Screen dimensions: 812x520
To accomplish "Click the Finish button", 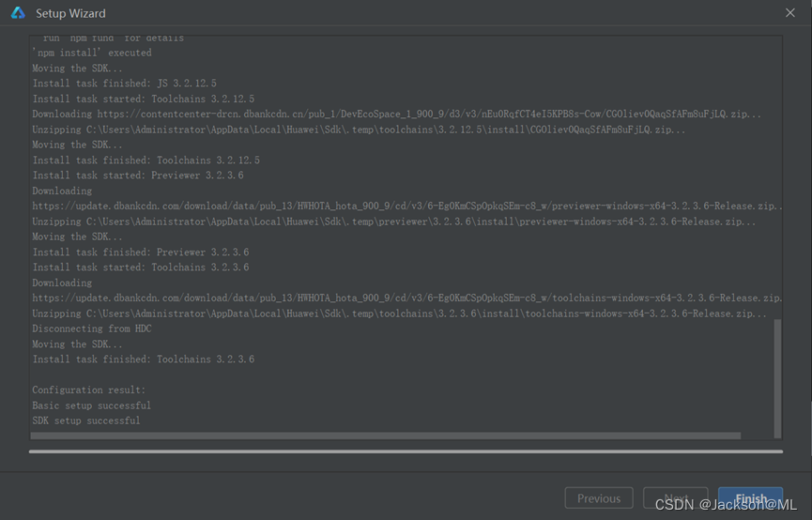I will [x=750, y=497].
